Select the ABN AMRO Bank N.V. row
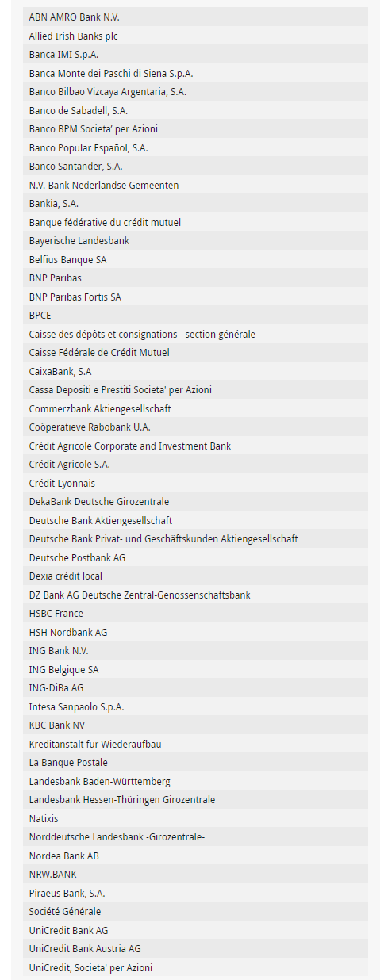The image size is (388, 980). click(x=195, y=17)
